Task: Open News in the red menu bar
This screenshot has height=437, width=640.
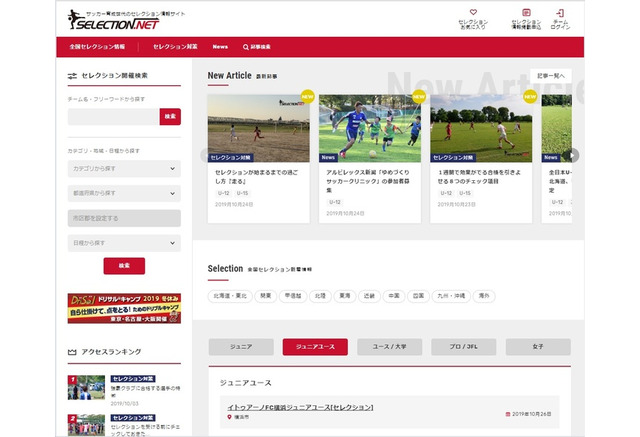Action: coord(220,47)
